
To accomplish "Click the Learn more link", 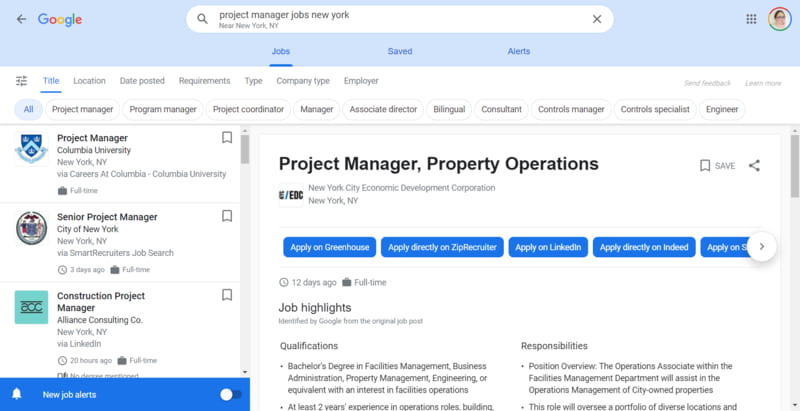I will (763, 83).
